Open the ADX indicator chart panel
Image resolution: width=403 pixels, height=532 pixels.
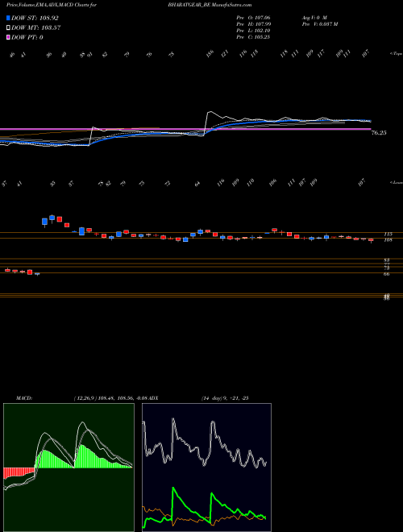[206, 468]
